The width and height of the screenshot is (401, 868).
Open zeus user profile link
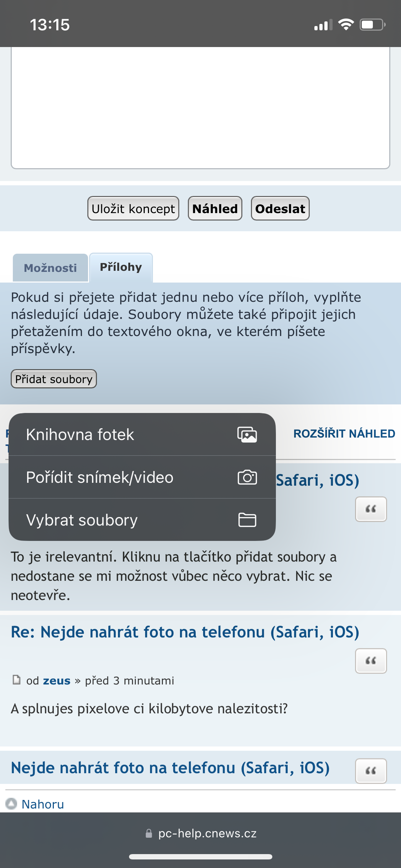pyautogui.click(x=57, y=681)
